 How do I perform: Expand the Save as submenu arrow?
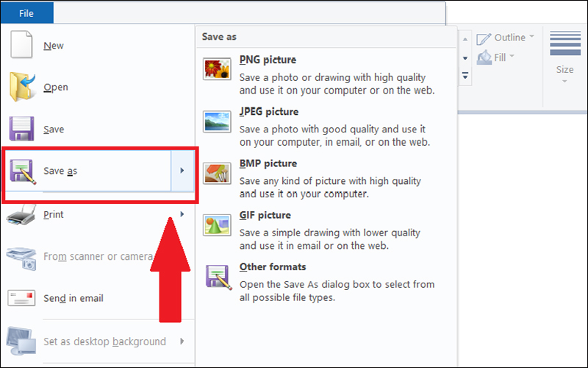(182, 171)
